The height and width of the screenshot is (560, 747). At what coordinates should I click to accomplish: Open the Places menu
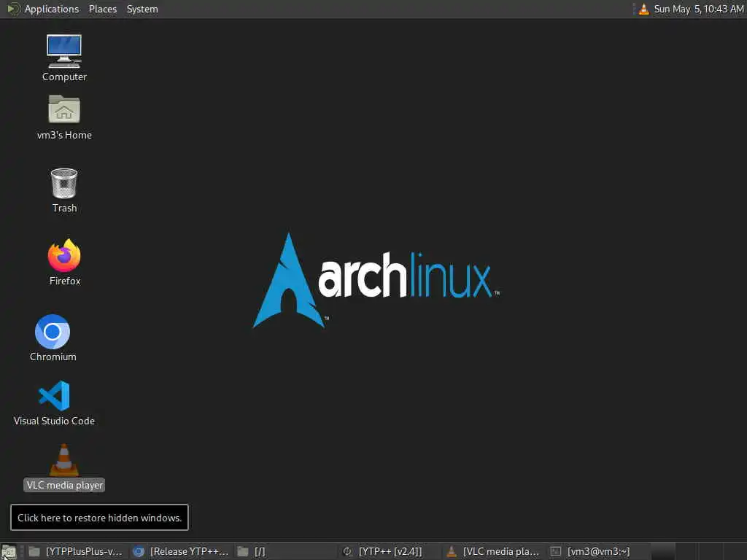tap(102, 9)
